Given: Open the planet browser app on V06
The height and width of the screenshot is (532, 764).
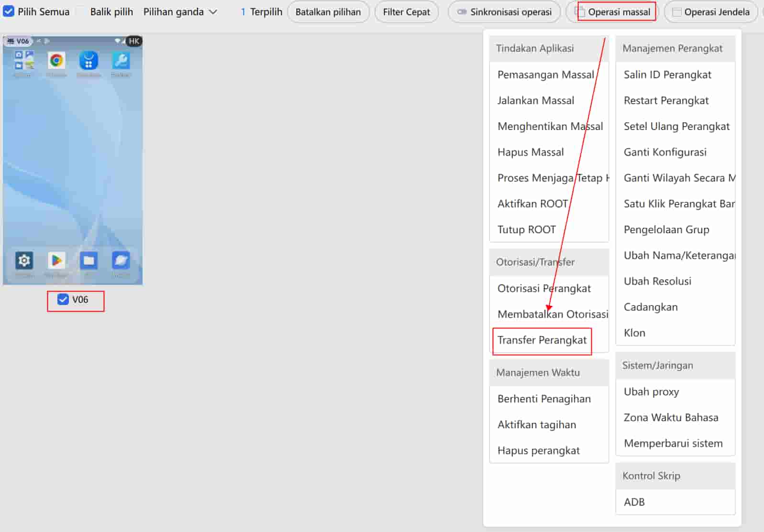Looking at the screenshot, I should (121, 261).
